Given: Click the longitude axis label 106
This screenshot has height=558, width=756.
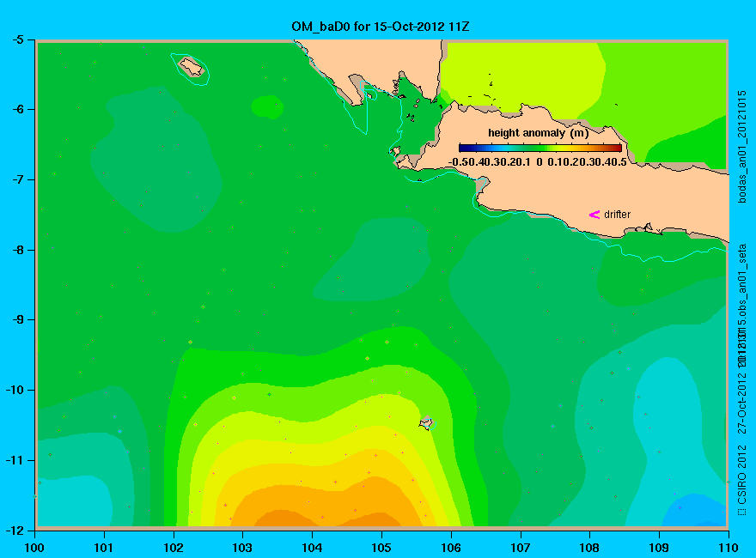Looking at the screenshot, I should coord(451,548).
